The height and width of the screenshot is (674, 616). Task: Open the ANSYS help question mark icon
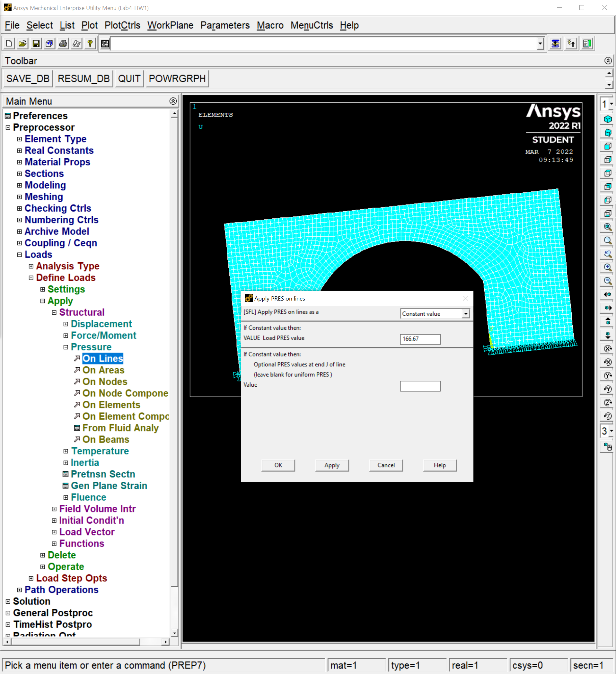tap(90, 44)
